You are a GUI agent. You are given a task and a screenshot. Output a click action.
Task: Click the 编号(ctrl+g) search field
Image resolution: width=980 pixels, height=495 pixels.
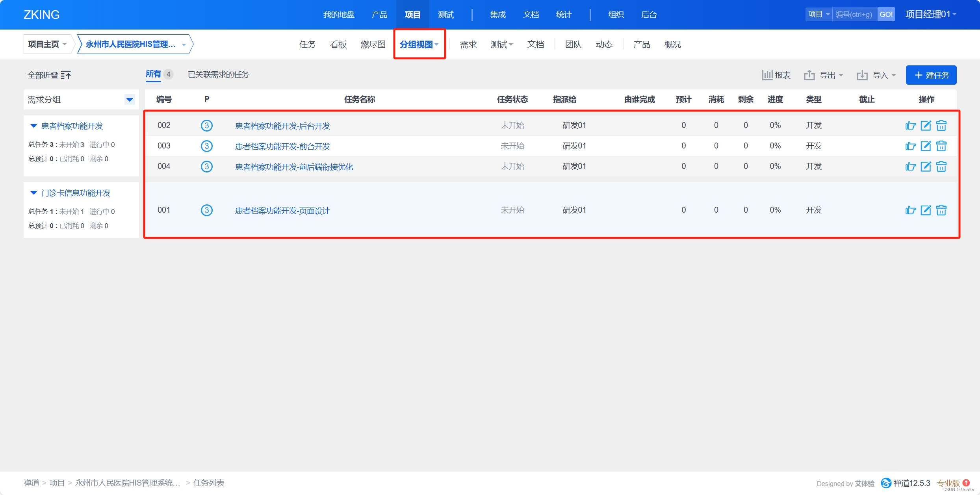[x=855, y=15]
